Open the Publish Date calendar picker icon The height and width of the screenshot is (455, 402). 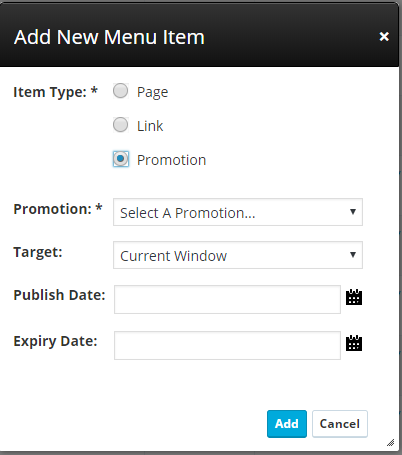coord(354,297)
